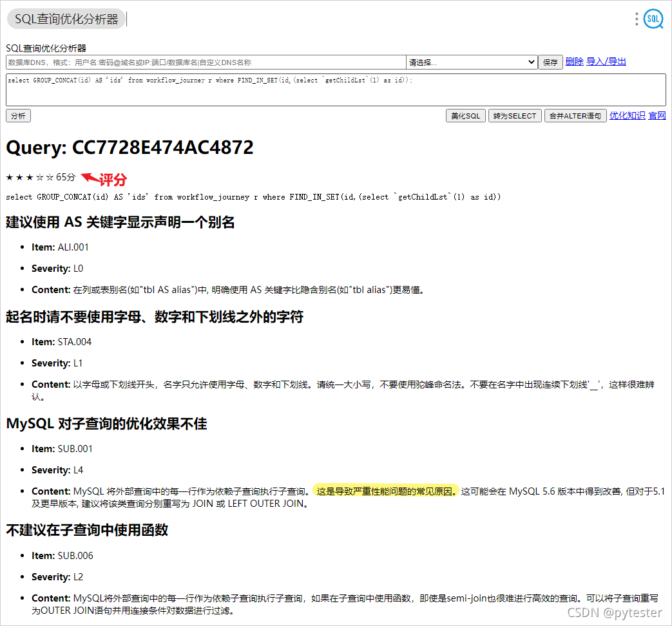This screenshot has width=672, height=626.
Task: Click the ALI.001 content line about tbl AS alias
Action: [228, 290]
